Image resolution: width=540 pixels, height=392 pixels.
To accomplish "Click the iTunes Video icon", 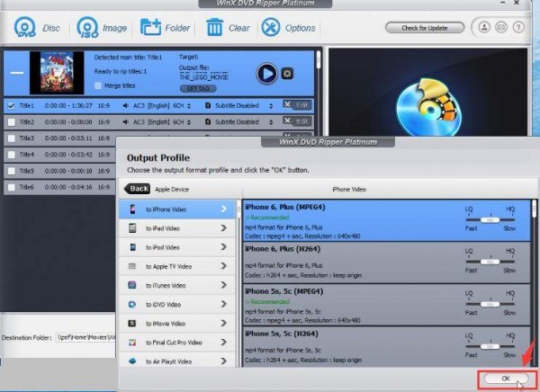I will [132, 285].
